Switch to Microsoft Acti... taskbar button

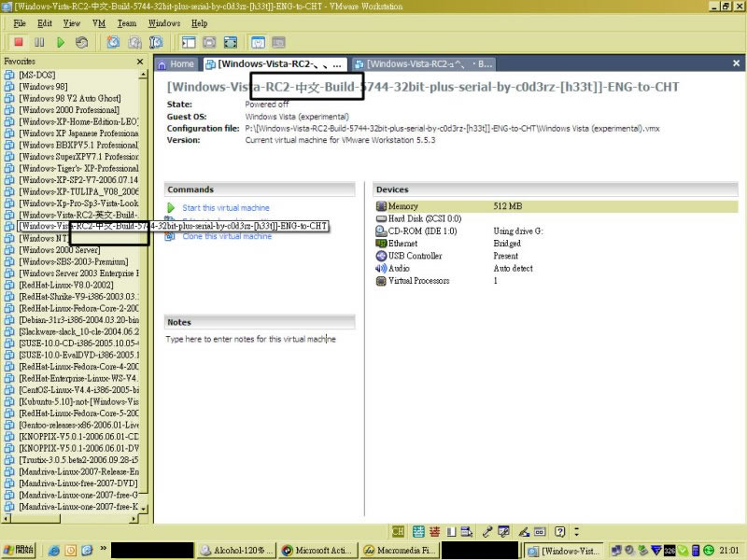tap(317, 550)
